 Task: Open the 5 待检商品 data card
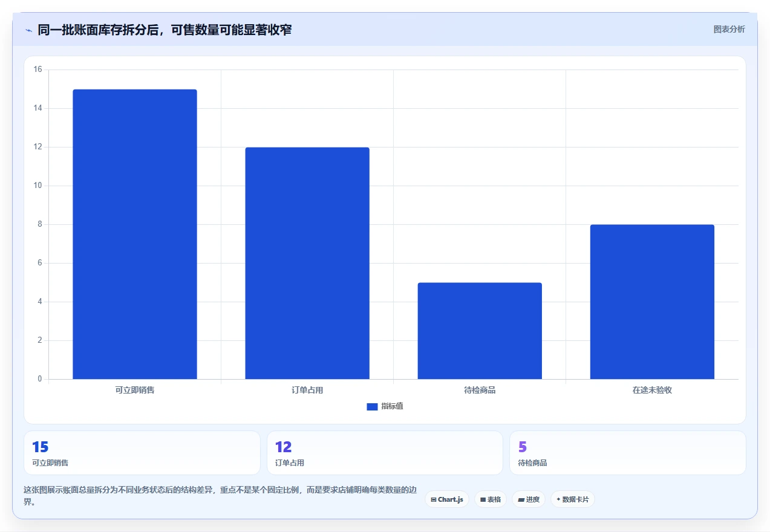pos(628,453)
